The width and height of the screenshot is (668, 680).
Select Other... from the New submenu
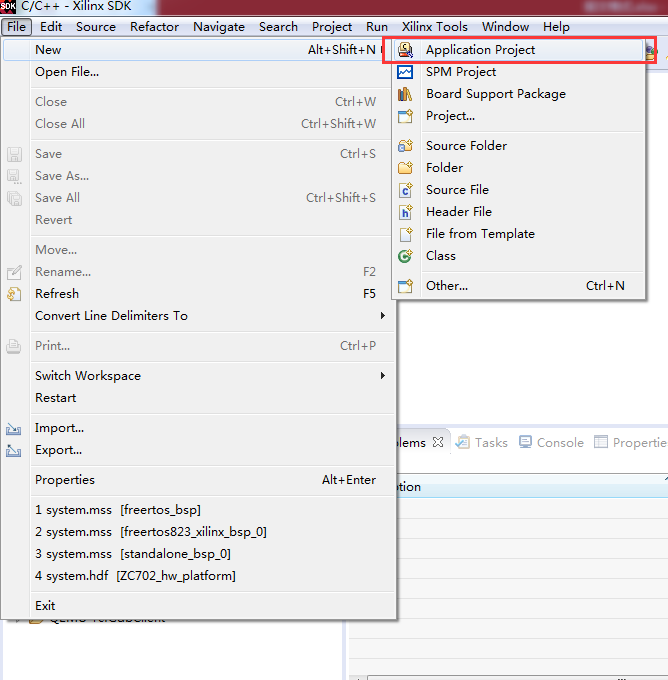click(x=446, y=286)
